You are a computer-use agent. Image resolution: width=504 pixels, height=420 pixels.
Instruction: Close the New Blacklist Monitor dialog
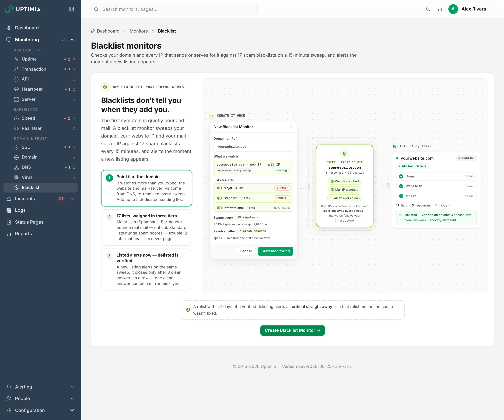(x=291, y=127)
